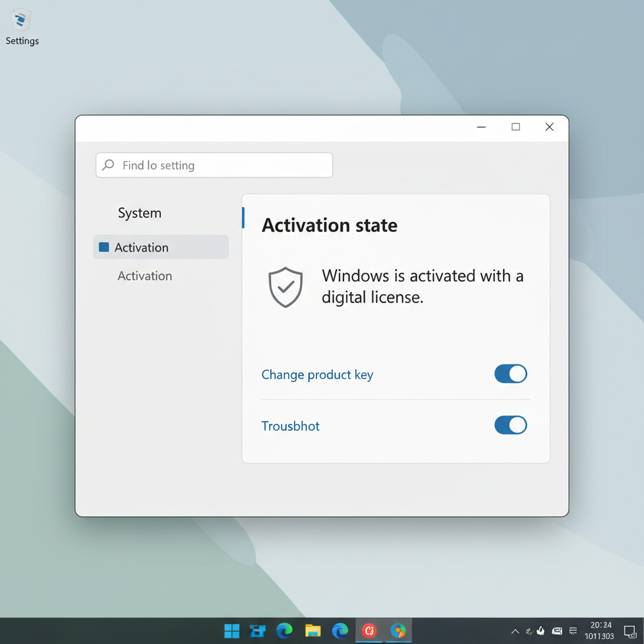Launch Microsoft Edge from the taskbar
644x644 pixels.
click(x=284, y=631)
